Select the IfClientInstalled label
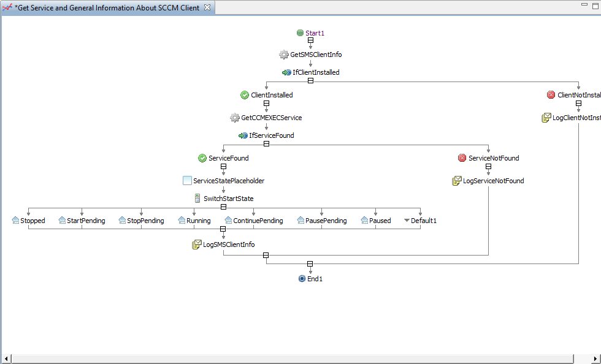The image size is (601, 364). point(316,72)
